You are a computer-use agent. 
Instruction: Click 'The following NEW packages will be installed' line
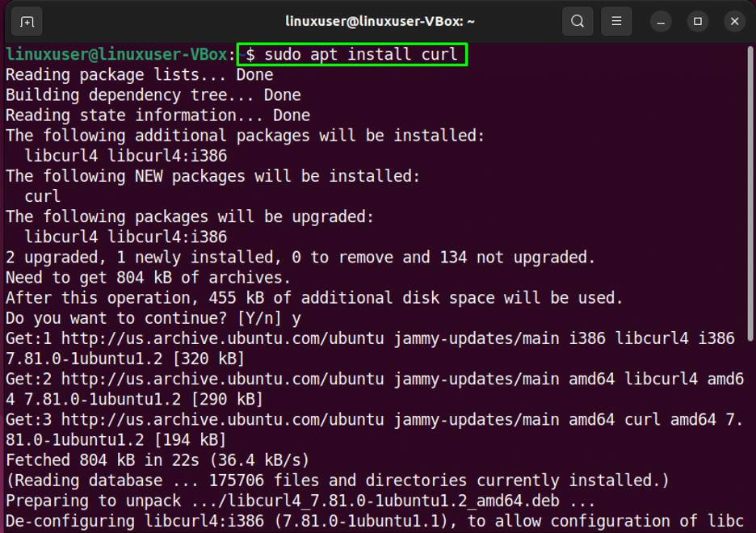pos(212,176)
